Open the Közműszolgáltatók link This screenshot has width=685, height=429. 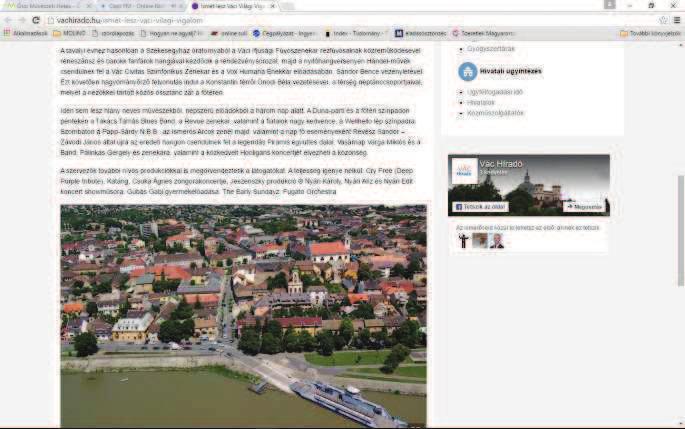(495, 113)
